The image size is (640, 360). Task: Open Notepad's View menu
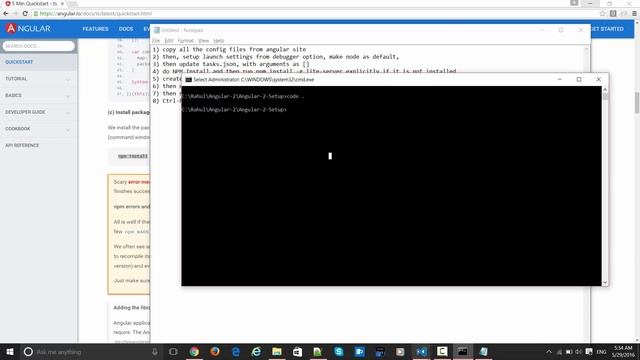click(203, 41)
